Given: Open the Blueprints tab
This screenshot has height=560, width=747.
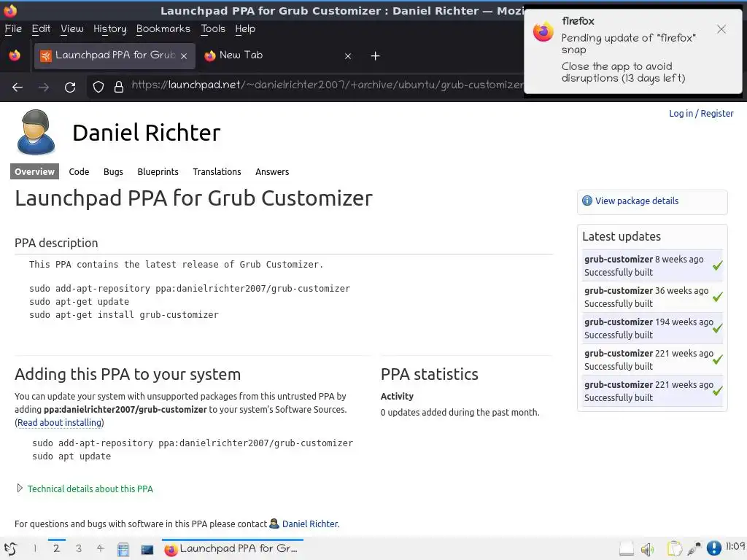Looking at the screenshot, I should (158, 171).
